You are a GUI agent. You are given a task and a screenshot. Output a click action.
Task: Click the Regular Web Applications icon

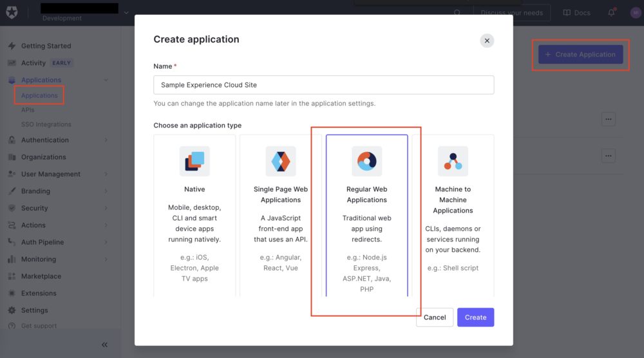click(x=367, y=162)
